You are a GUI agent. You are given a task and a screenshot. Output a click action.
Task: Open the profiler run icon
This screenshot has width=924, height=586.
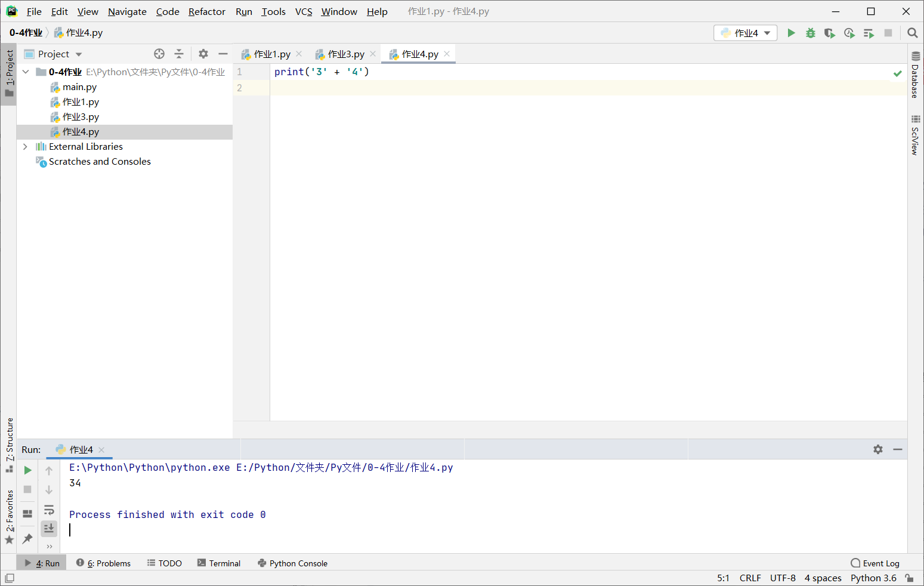point(849,33)
